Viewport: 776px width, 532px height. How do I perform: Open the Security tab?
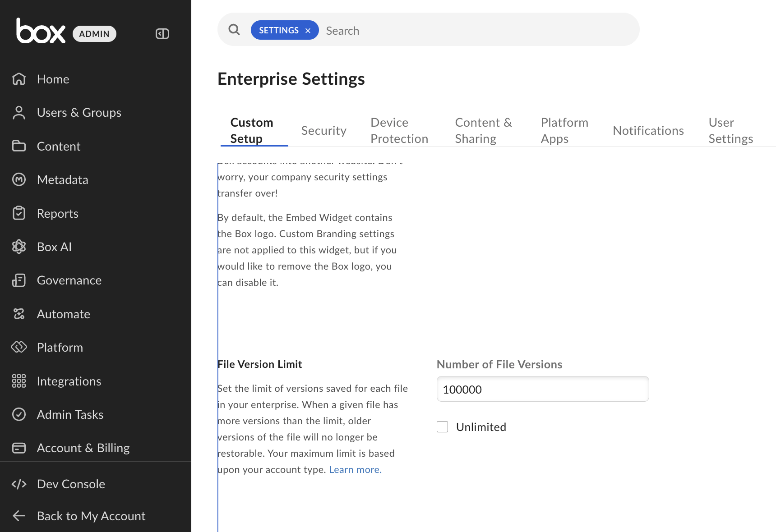[x=324, y=131]
